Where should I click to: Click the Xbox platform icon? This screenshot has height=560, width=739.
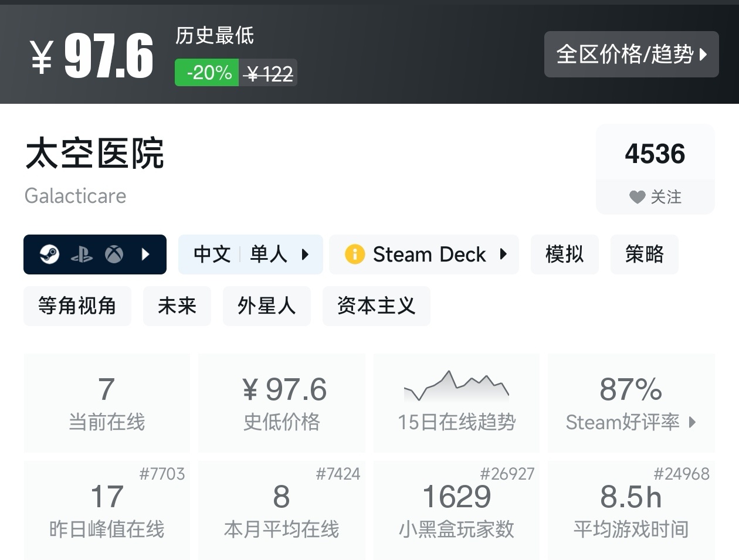[114, 254]
